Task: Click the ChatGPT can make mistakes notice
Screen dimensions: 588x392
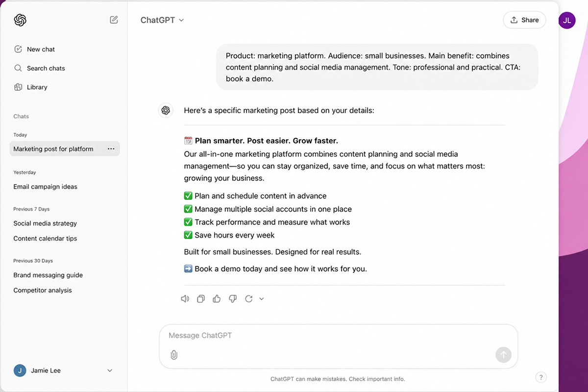Action: pyautogui.click(x=338, y=379)
